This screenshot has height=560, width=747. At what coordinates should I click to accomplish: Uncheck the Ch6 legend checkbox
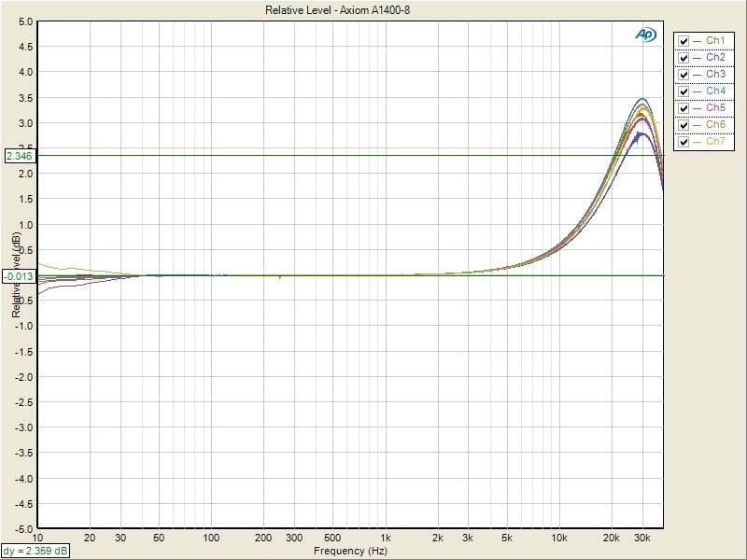click(684, 125)
